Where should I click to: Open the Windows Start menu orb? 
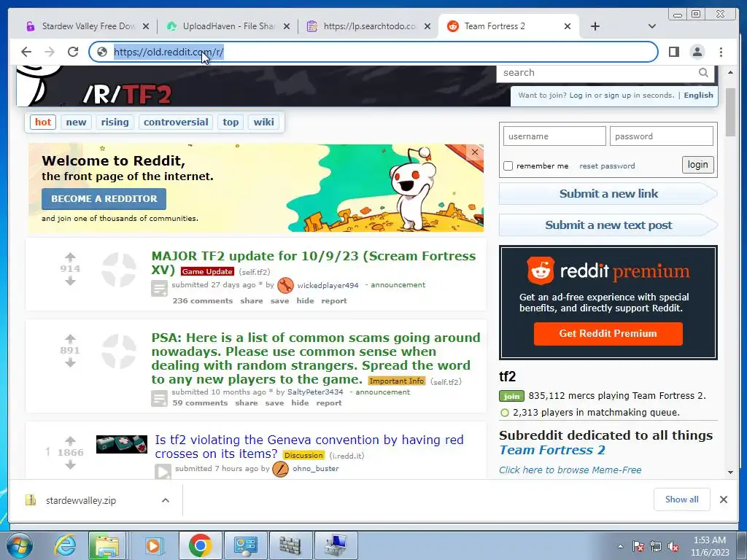pos(20,545)
